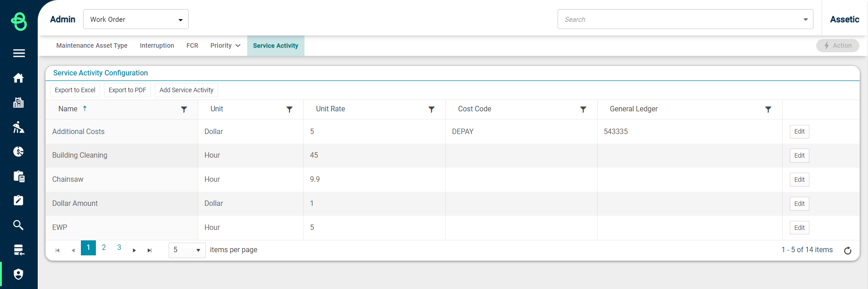Sort by Unit Rate column header
The image size is (868, 289).
coord(330,109)
